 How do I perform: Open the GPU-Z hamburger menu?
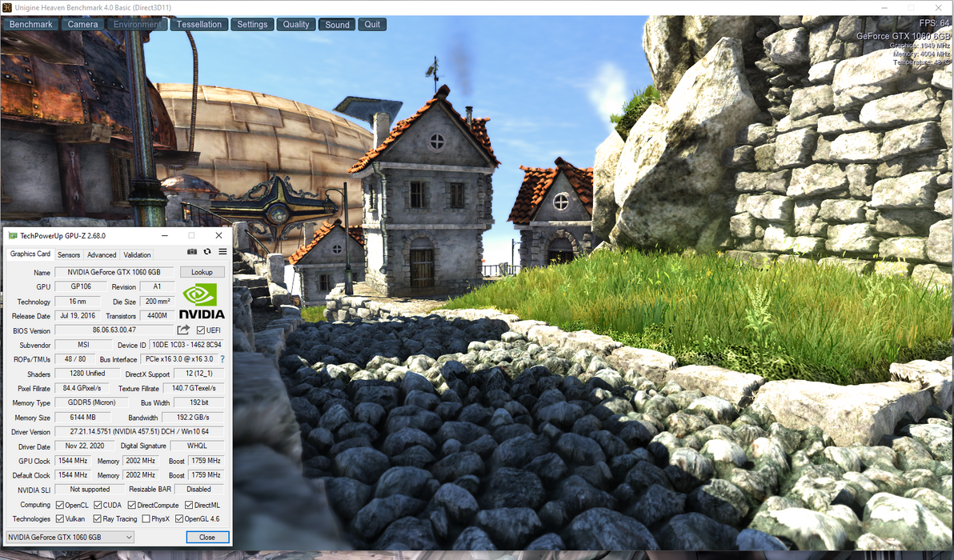point(222,251)
